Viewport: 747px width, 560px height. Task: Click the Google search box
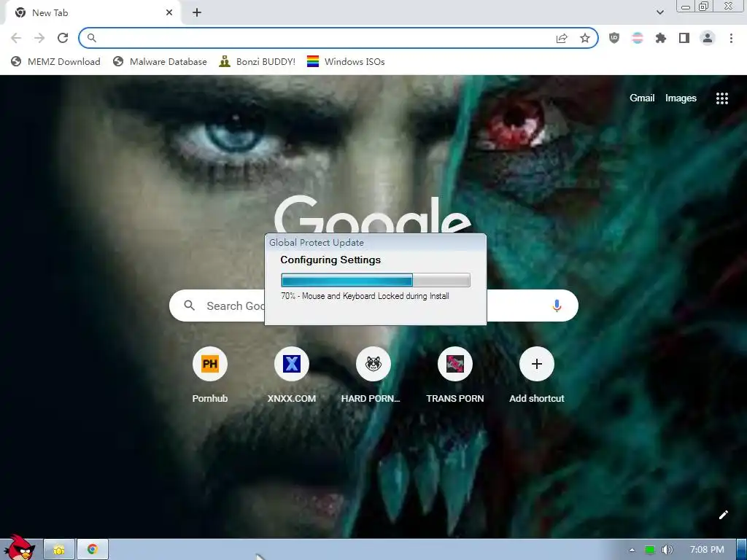point(373,306)
